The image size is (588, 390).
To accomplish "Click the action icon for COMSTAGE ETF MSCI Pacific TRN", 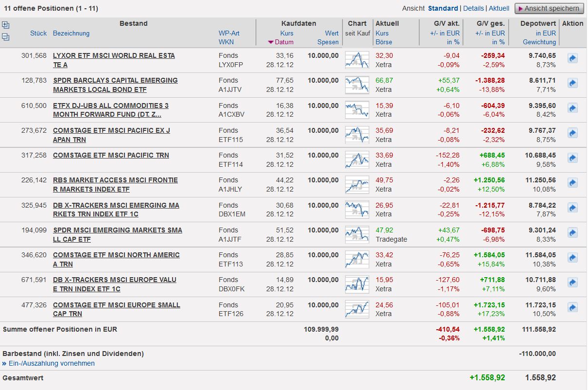I will point(572,158).
